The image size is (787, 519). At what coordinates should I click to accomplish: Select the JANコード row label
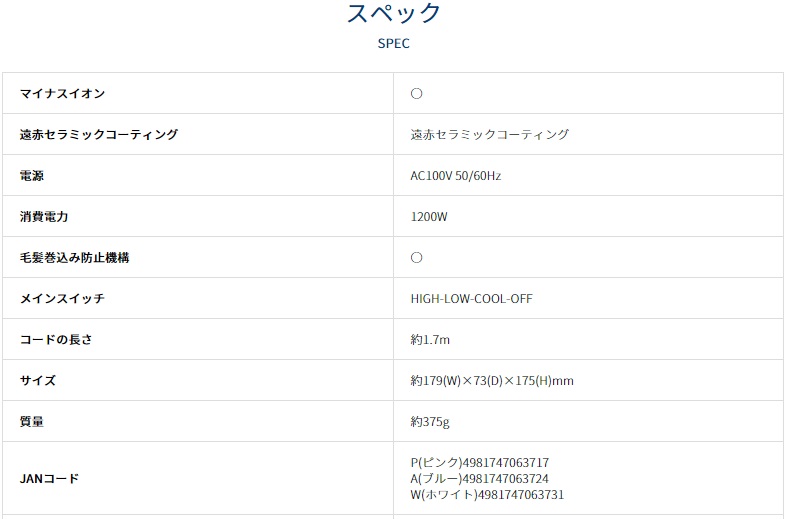coord(49,478)
